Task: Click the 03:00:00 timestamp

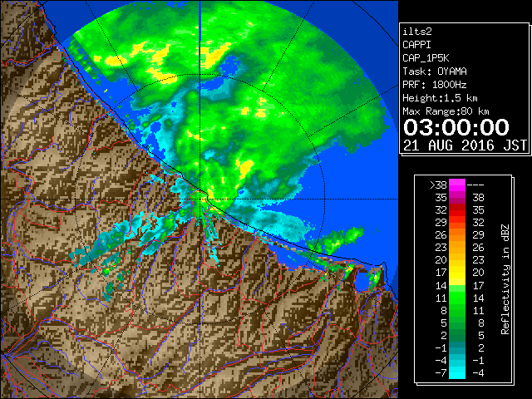Action: [456, 127]
